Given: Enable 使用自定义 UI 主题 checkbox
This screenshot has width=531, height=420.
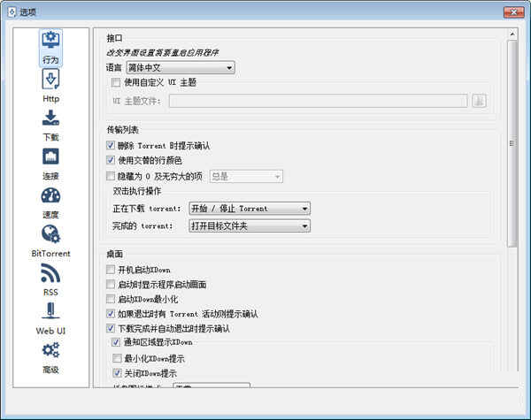Looking at the screenshot, I should click(116, 82).
